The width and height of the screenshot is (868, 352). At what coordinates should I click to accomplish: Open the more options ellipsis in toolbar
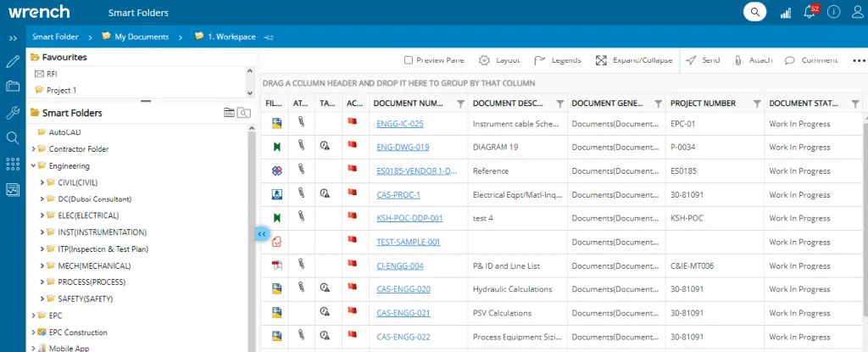point(859,60)
